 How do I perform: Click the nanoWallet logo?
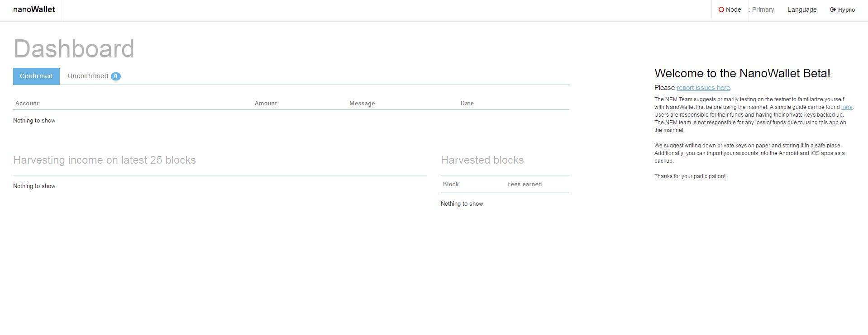tap(34, 9)
